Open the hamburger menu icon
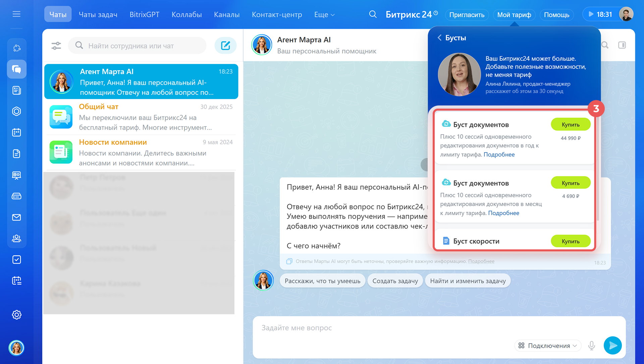The image size is (644, 364). click(x=16, y=14)
